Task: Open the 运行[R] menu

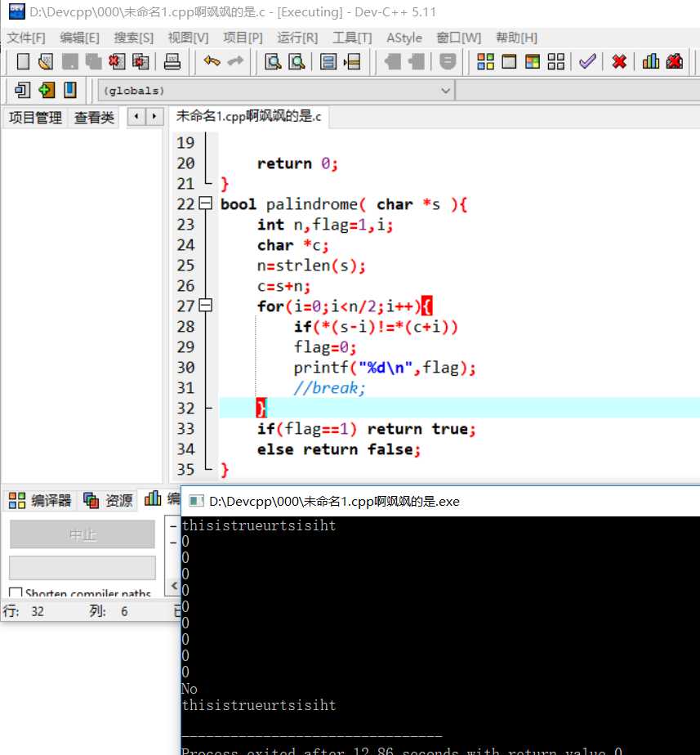Action: coord(297,38)
